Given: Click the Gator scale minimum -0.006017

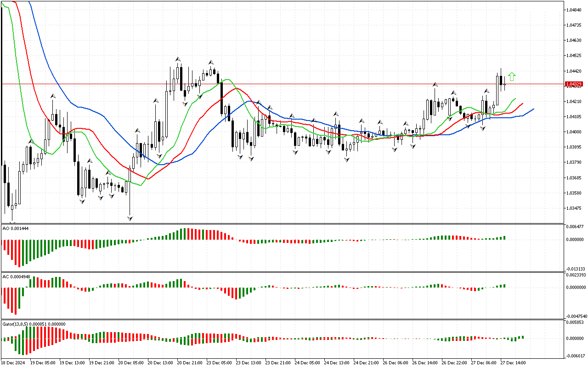Looking at the screenshot, I should pyautogui.click(x=575, y=356).
